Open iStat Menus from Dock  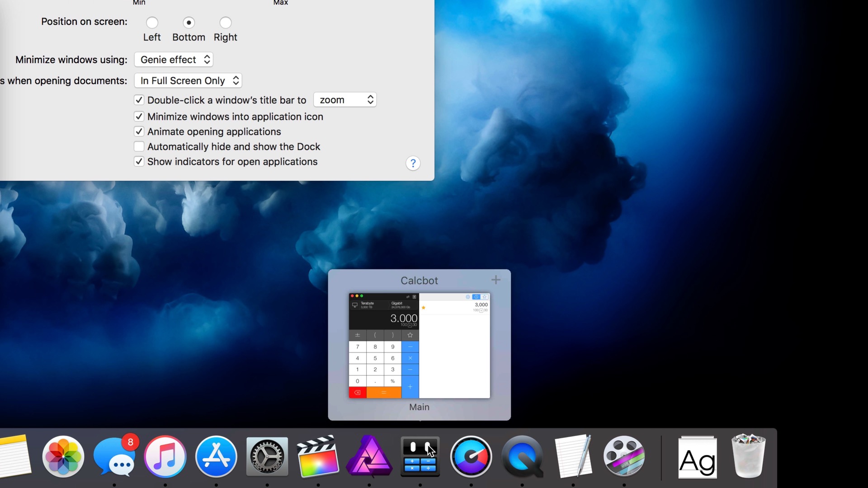point(471,455)
